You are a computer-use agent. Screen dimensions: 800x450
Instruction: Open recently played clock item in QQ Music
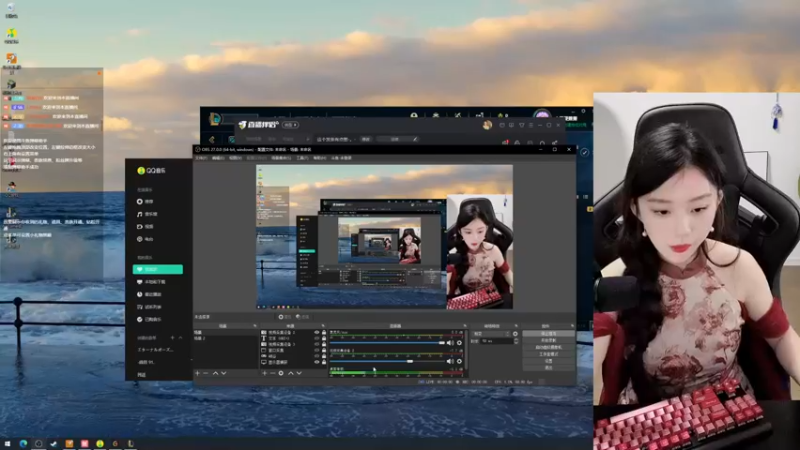pos(149,294)
